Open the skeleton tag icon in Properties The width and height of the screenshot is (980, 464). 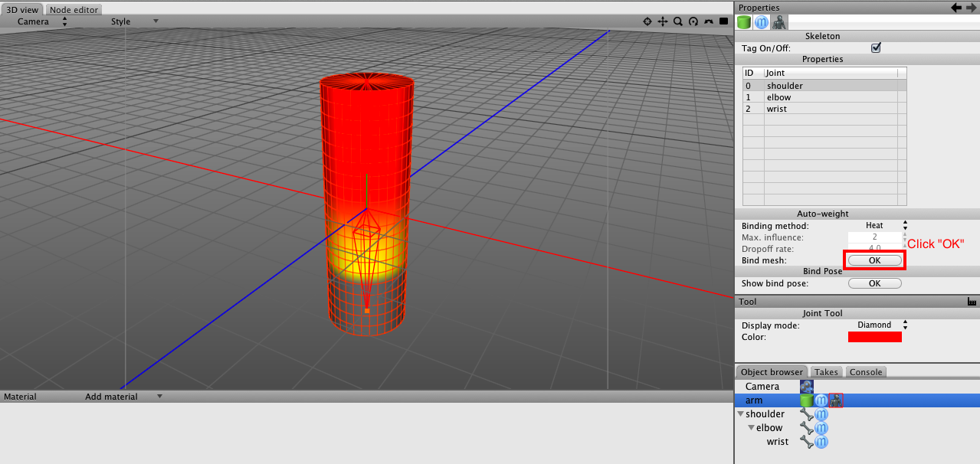[778, 22]
